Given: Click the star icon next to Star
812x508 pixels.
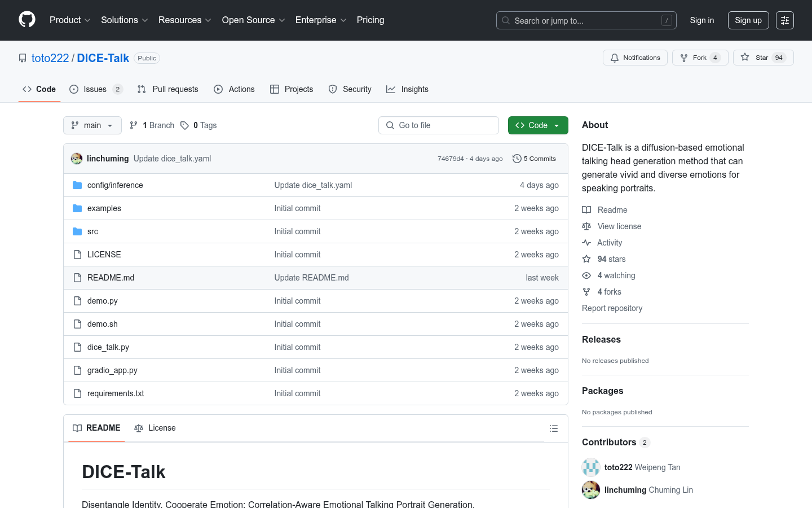Looking at the screenshot, I should pos(745,58).
